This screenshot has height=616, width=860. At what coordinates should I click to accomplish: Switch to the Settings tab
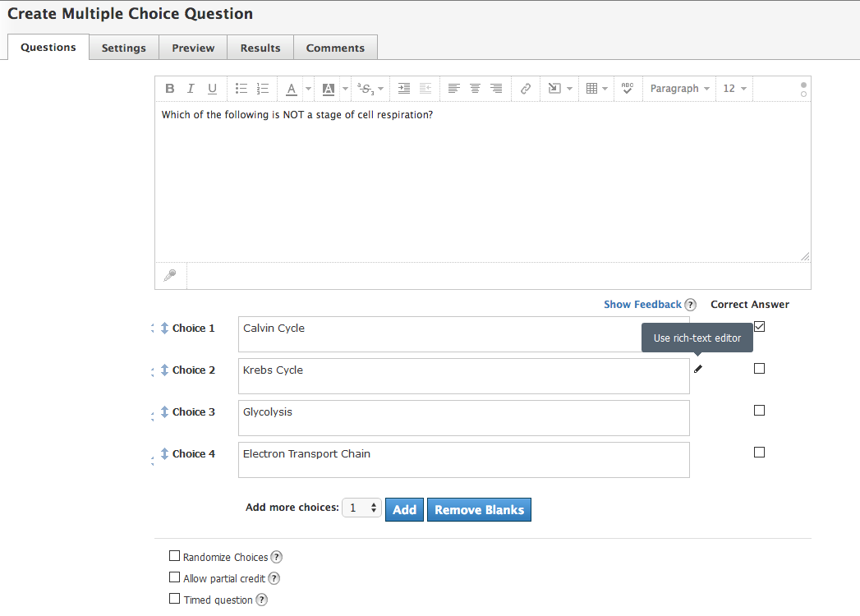[123, 48]
